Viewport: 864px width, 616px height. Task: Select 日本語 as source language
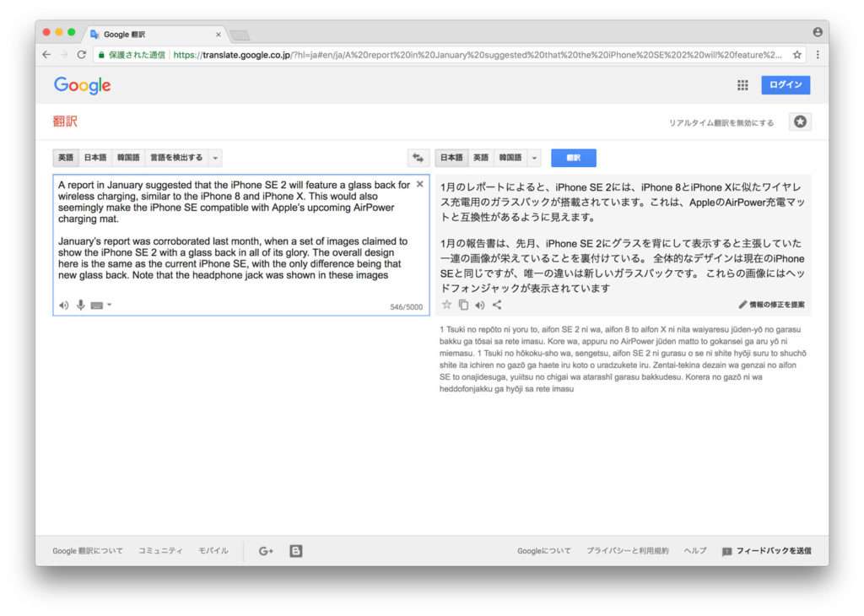pos(95,158)
